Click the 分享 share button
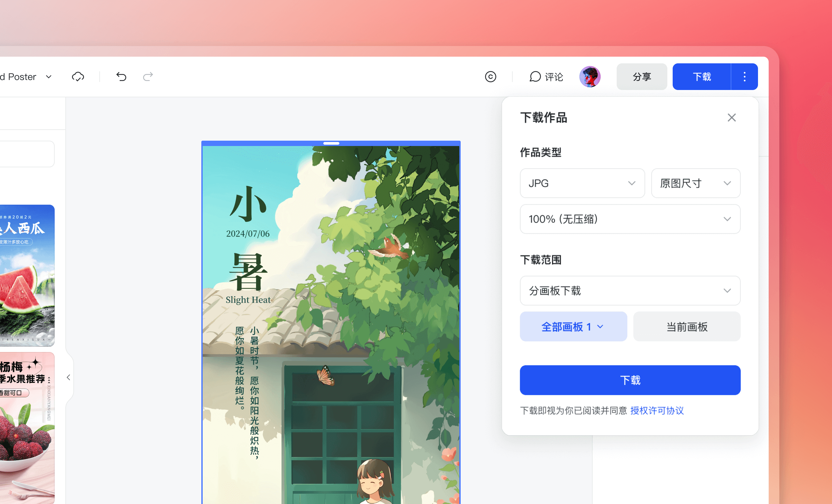This screenshot has height=504, width=832. (x=642, y=77)
